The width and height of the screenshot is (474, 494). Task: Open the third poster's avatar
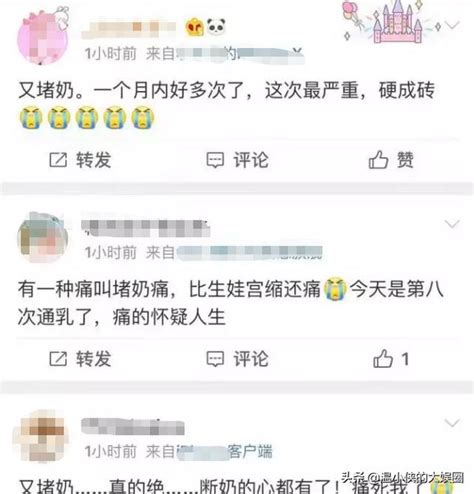pos(41,436)
